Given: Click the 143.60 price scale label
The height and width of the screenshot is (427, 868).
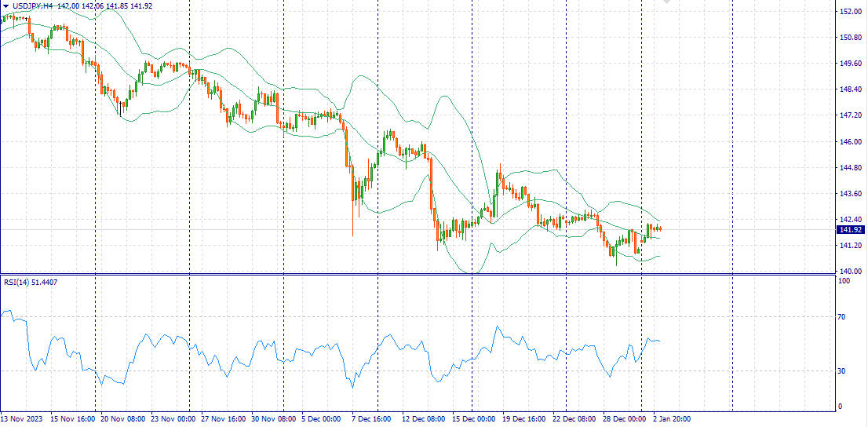Looking at the screenshot, I should point(850,194).
